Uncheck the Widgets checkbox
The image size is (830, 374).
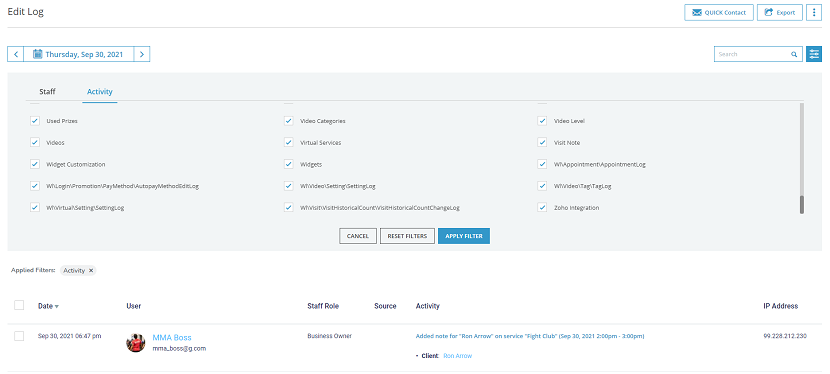[288, 165]
